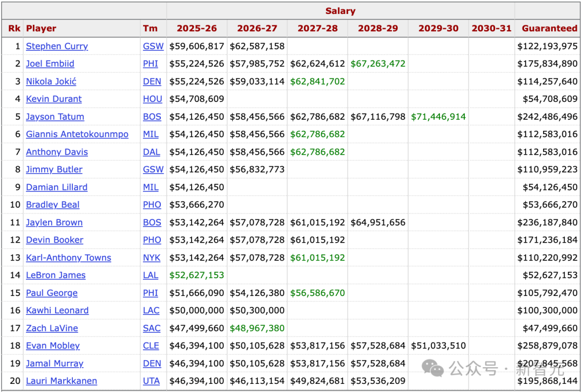
Task: Open Nikola Jokić's profile link
Action: (x=51, y=81)
